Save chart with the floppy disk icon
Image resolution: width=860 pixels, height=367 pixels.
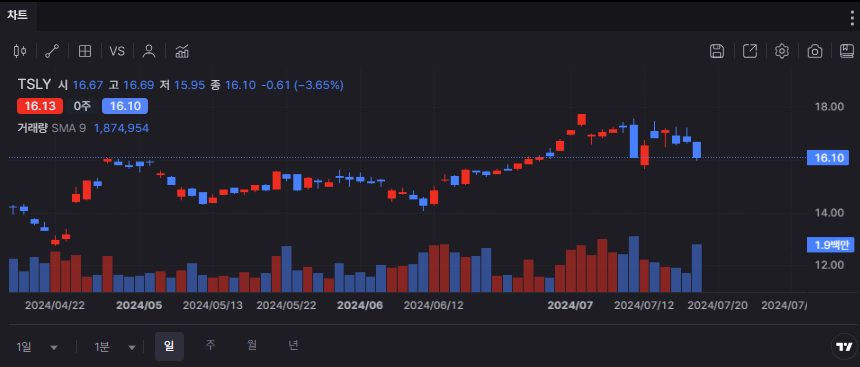click(717, 51)
